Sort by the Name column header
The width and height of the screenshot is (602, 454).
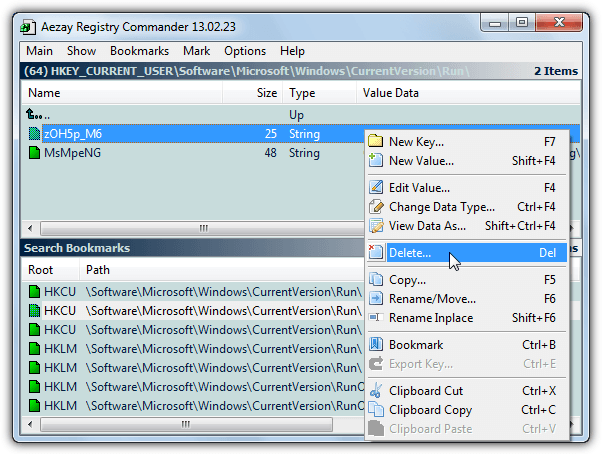(x=122, y=93)
